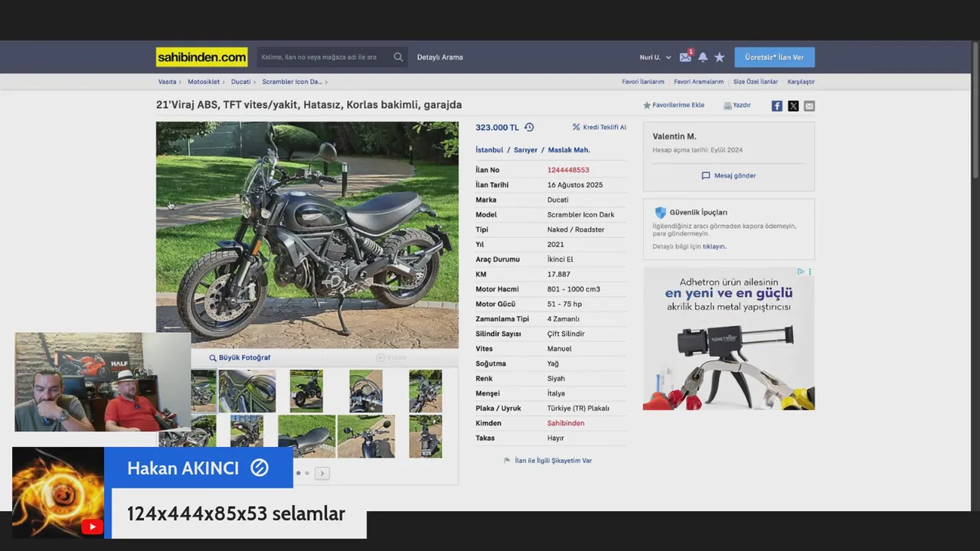Click the Güvenlik İpuçları shield icon
980x551 pixels.
(661, 213)
